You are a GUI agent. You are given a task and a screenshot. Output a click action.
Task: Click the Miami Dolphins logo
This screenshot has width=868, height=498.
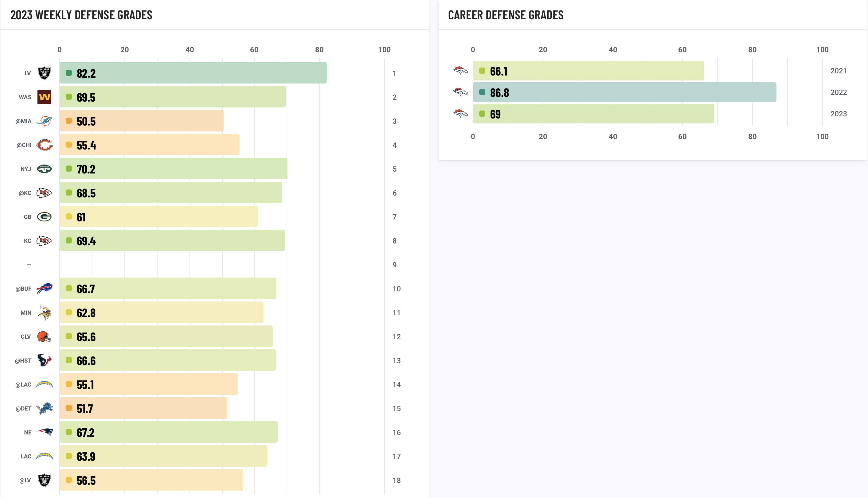pos(44,121)
